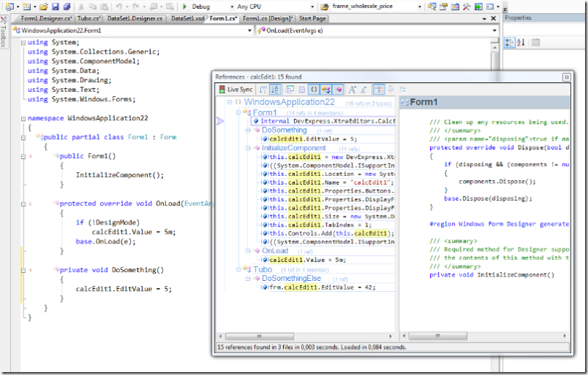Increase font size in References window
Viewport: 588px width, 375px height.
tap(351, 89)
